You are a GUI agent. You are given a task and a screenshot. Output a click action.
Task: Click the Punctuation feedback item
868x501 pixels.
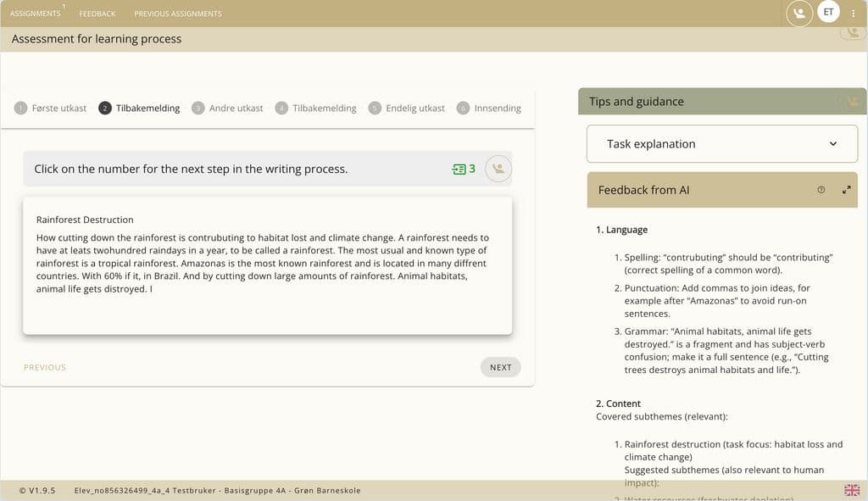click(715, 301)
